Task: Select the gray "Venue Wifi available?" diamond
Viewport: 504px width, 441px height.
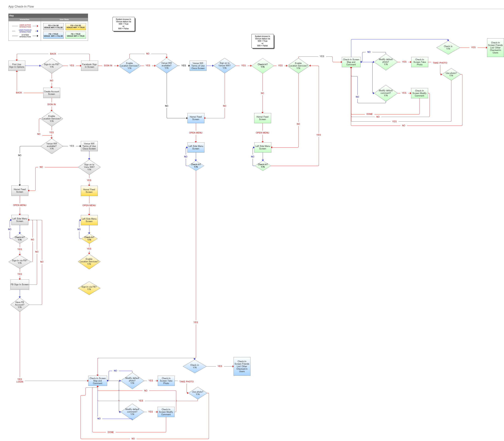Action: tap(52, 146)
